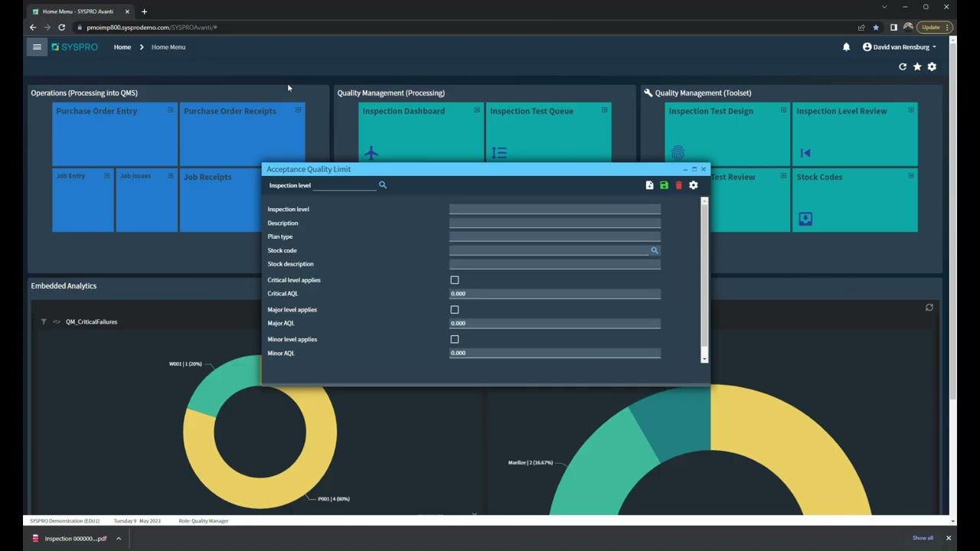Open the tab search dropdown in browser title bar
Viewport: 980px width, 551px height.
885,7
